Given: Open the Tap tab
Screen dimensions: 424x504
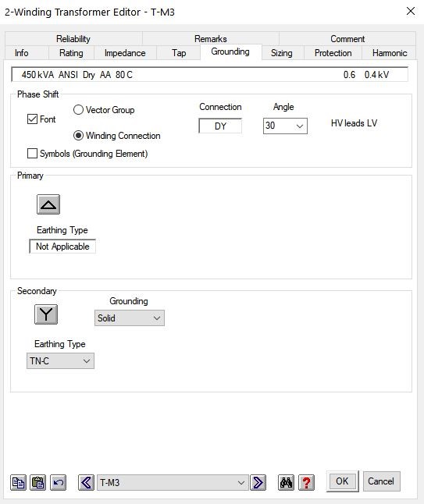Looking at the screenshot, I should coord(179,53).
